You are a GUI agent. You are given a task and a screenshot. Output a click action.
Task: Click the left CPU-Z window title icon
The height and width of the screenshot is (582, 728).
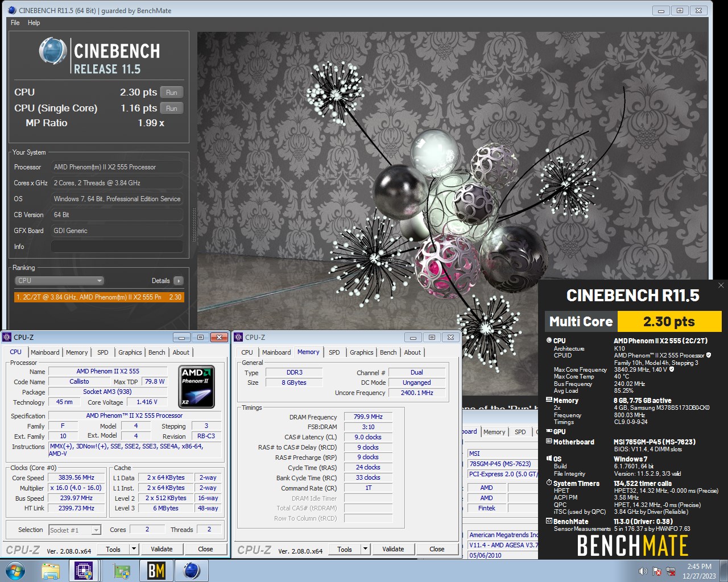click(x=7, y=337)
